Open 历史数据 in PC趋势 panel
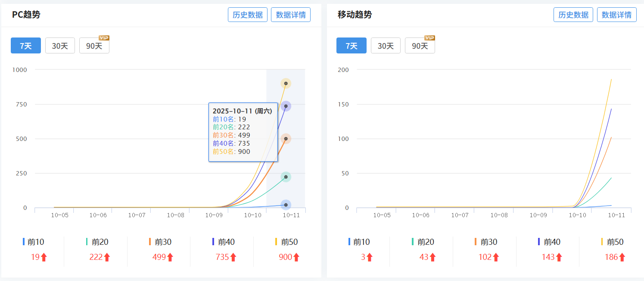The height and width of the screenshot is (281, 644). (248, 15)
